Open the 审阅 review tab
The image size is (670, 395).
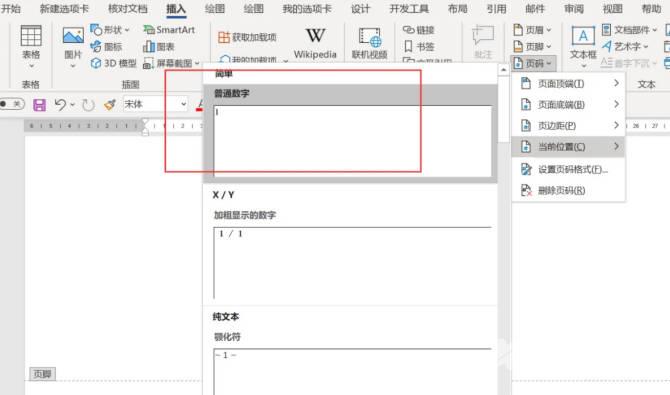click(x=574, y=9)
